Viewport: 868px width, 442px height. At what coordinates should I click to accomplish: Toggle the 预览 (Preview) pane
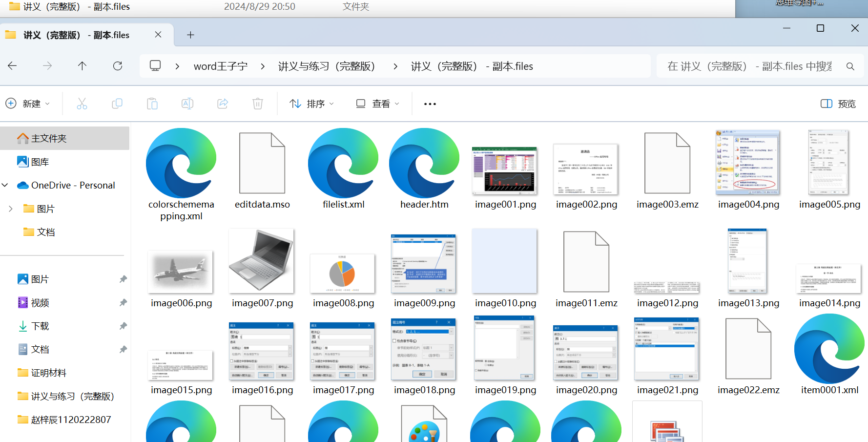(x=838, y=104)
